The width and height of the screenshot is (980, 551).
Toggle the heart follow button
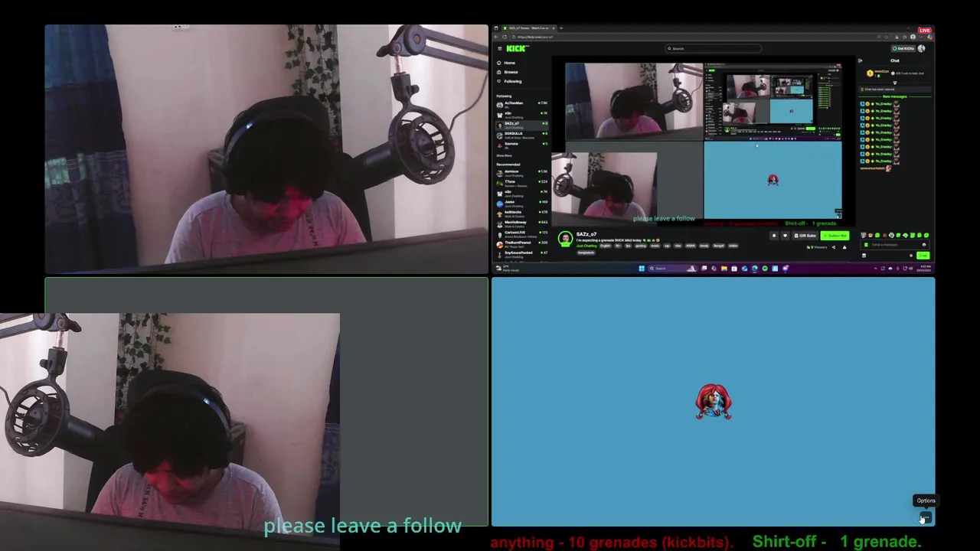point(786,236)
